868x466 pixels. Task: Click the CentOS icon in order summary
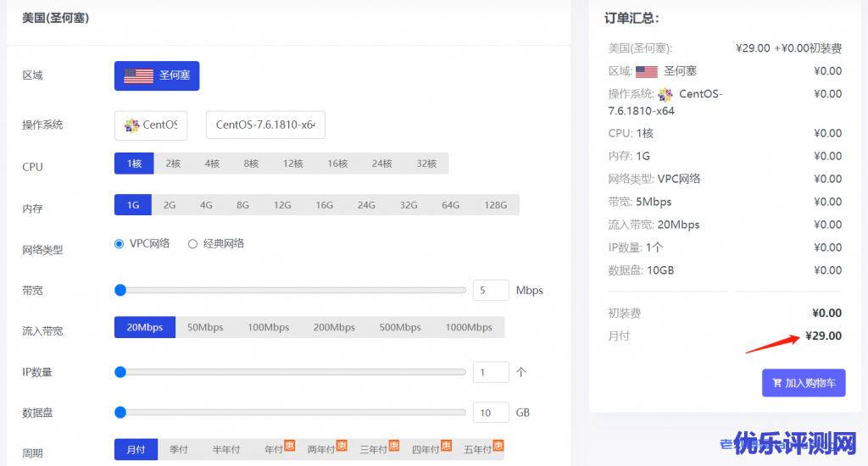coord(665,95)
